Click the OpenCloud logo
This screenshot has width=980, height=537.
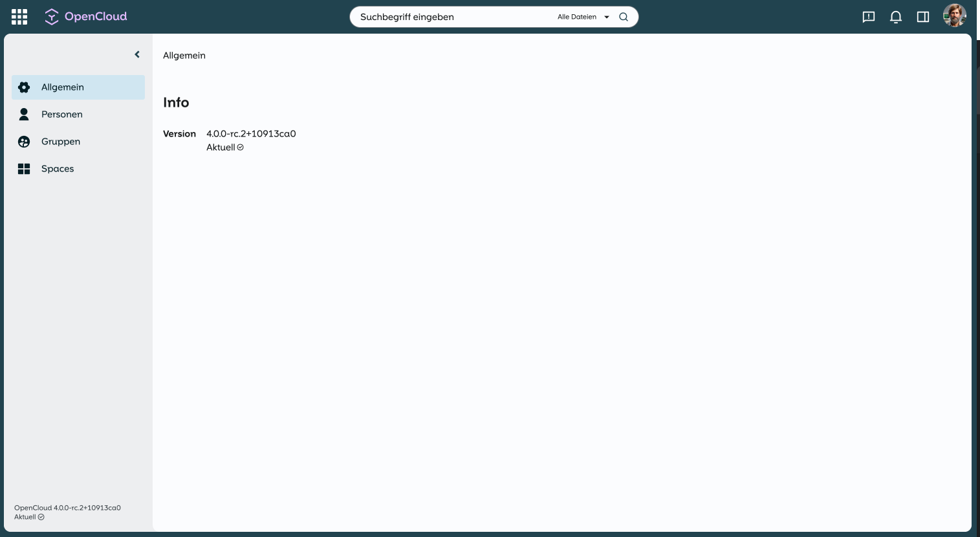point(86,17)
